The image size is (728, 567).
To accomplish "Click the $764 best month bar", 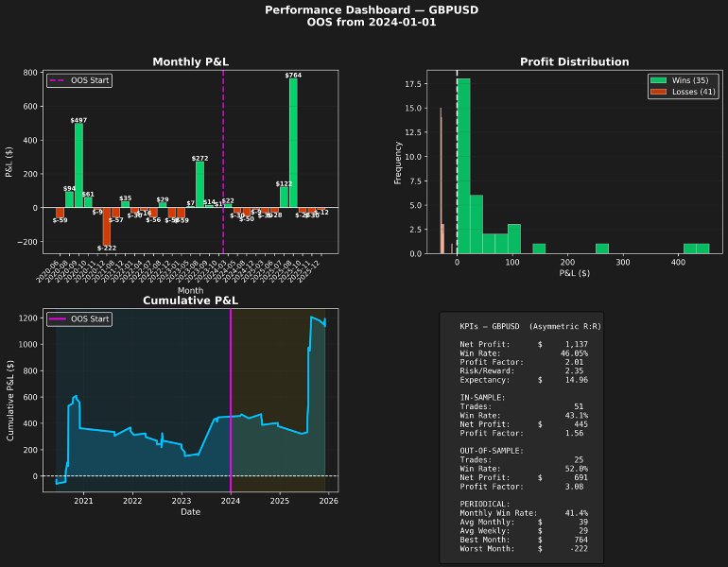I will (293, 143).
